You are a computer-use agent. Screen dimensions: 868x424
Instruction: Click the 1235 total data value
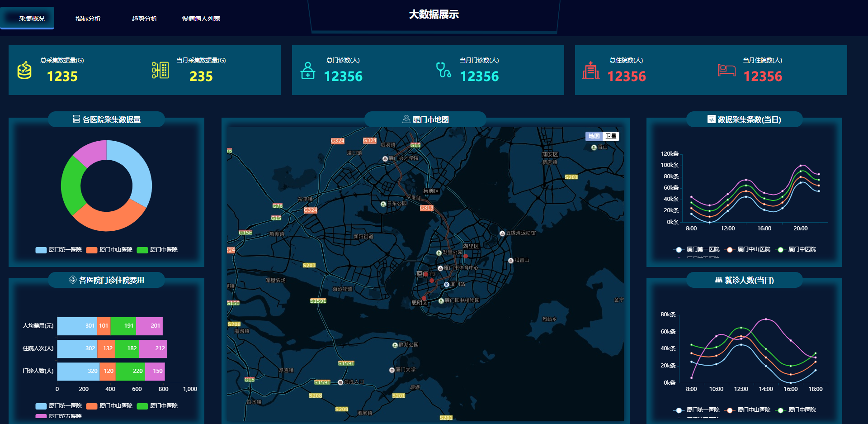(x=62, y=76)
